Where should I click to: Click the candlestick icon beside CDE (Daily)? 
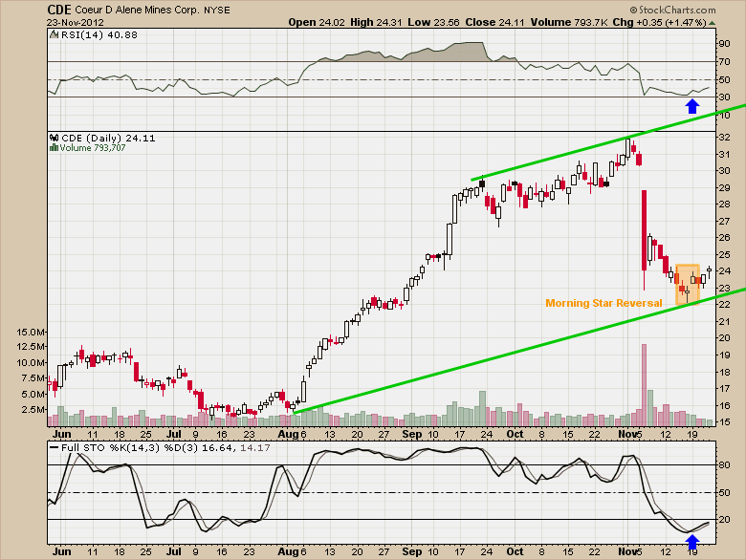[55, 138]
